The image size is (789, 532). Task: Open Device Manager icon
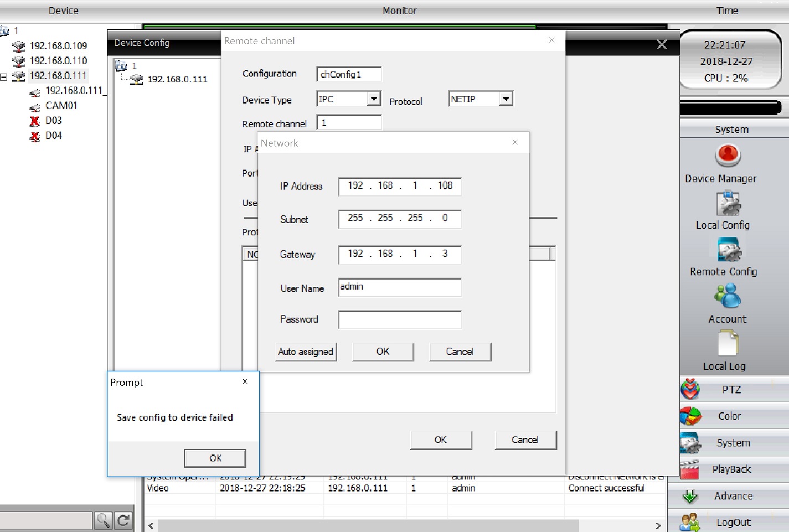728,156
